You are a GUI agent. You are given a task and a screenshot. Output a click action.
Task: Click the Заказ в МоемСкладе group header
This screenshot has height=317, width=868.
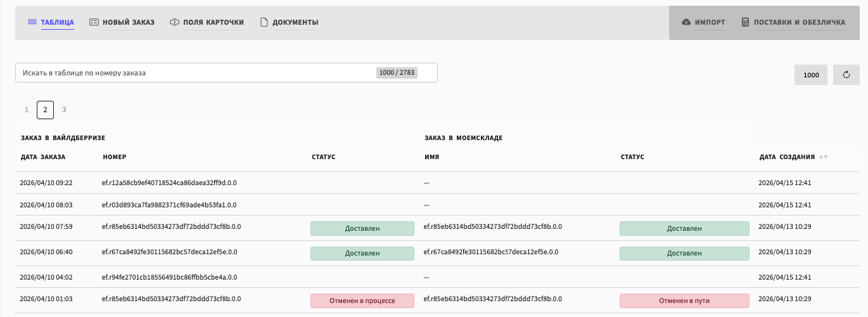pyautogui.click(x=463, y=137)
